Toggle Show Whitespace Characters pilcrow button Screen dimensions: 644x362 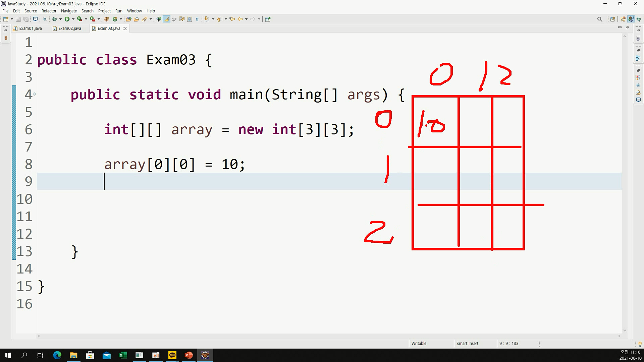click(197, 19)
